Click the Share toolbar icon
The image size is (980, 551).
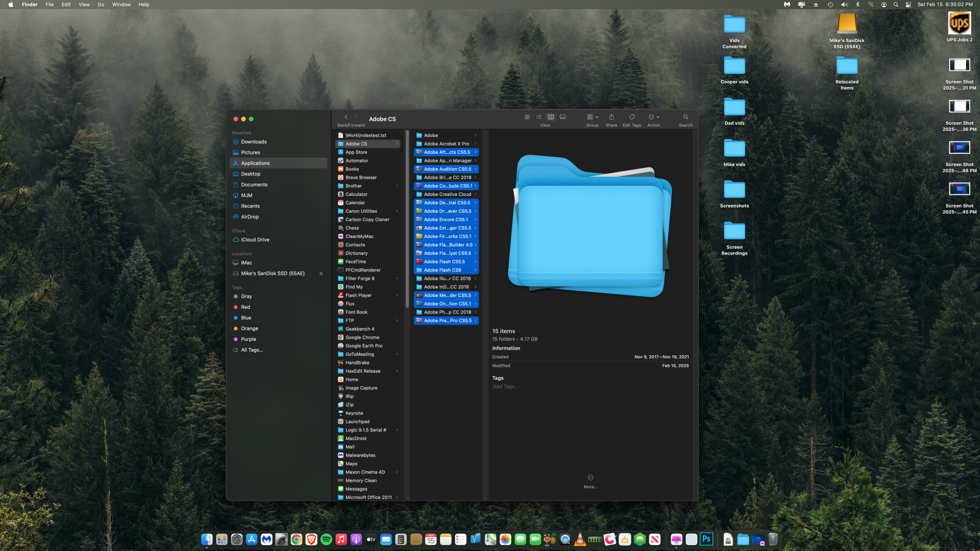point(612,117)
